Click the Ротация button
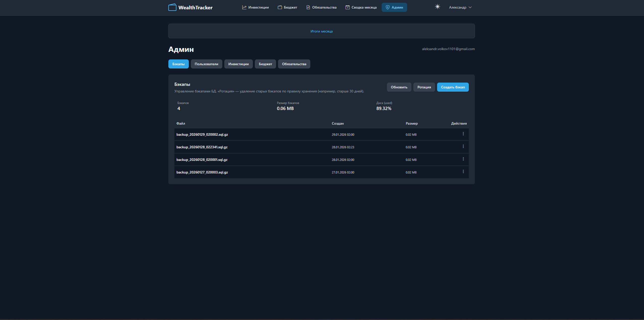Image resolution: width=644 pixels, height=320 pixels. click(x=424, y=87)
